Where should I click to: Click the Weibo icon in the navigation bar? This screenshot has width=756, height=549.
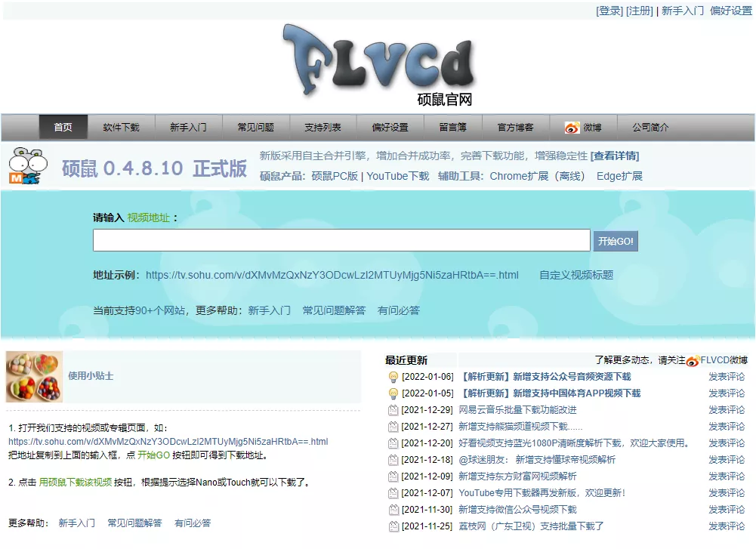(572, 127)
